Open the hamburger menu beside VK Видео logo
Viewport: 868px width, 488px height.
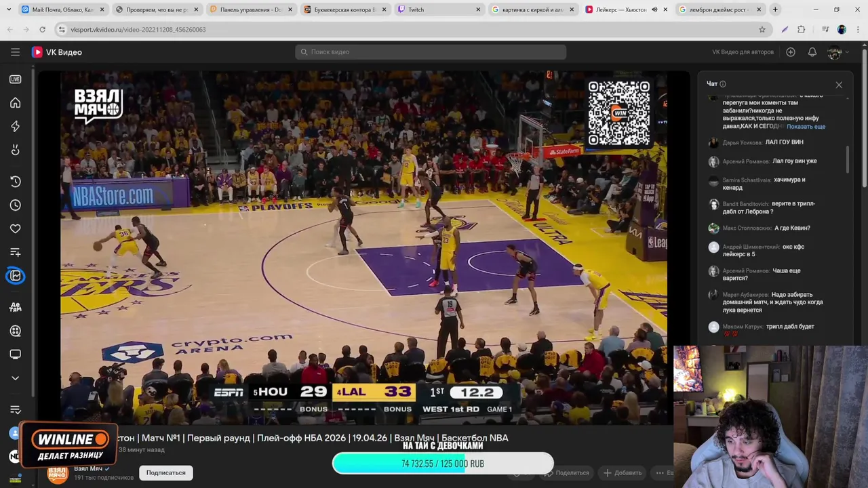tap(15, 52)
